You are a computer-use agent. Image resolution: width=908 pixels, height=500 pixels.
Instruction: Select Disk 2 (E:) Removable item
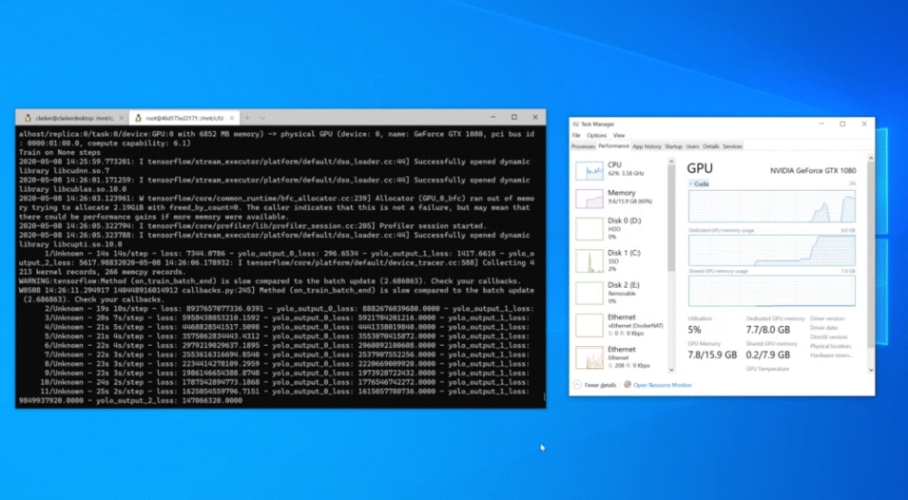click(620, 293)
